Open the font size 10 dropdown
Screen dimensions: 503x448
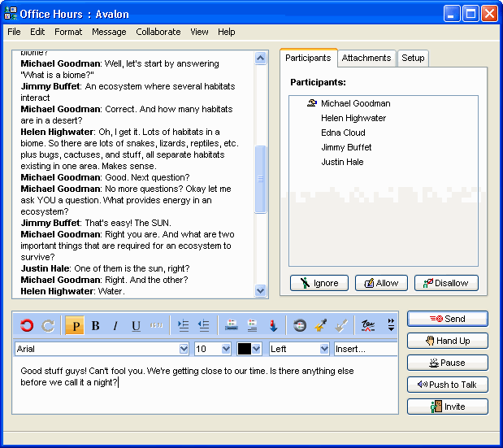click(226, 349)
